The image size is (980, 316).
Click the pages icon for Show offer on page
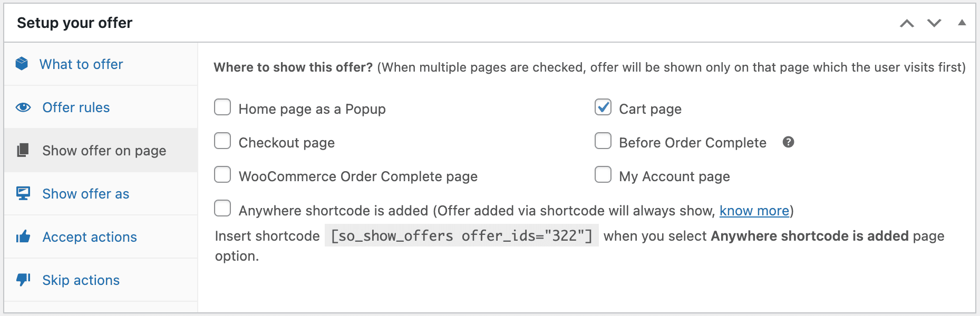point(23,150)
